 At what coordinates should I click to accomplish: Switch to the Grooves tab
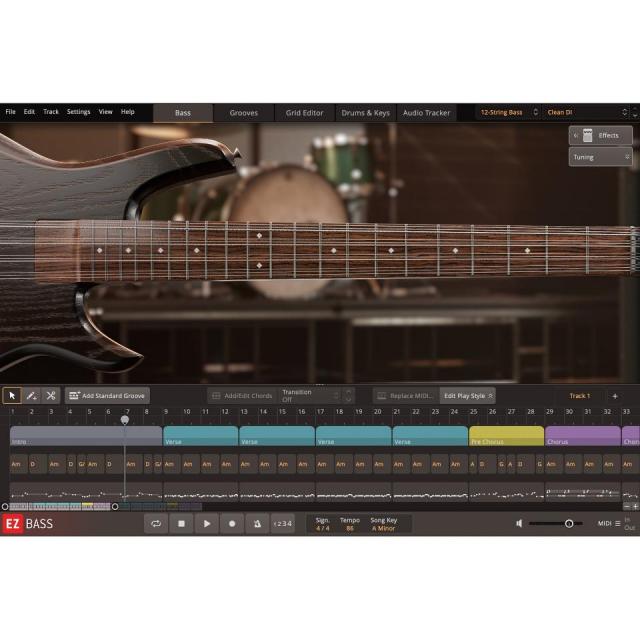click(243, 113)
